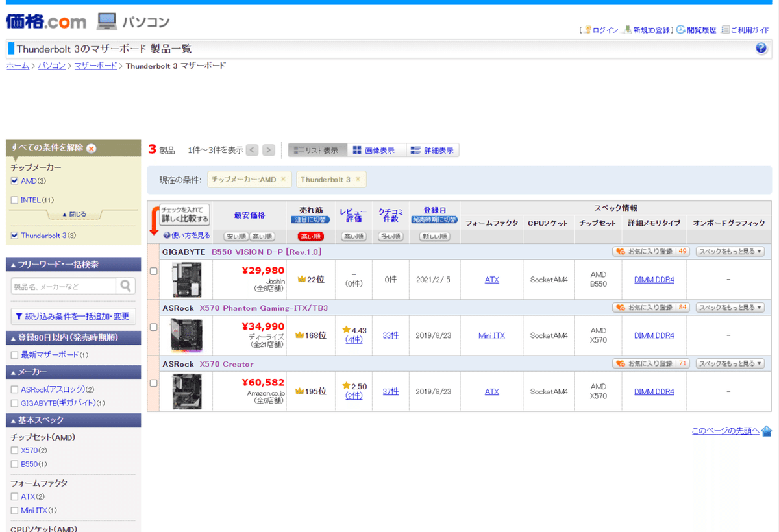Uncheck the AMD chip maker checkbox

[14, 181]
